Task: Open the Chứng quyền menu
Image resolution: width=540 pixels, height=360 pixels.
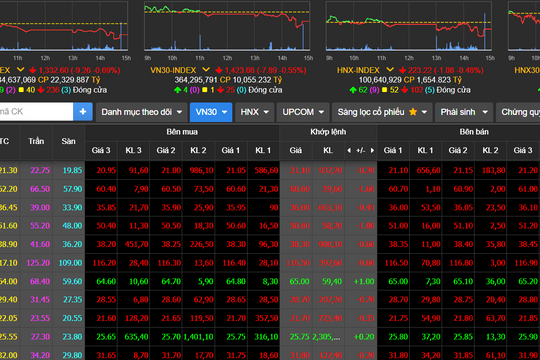Action: coord(519,112)
